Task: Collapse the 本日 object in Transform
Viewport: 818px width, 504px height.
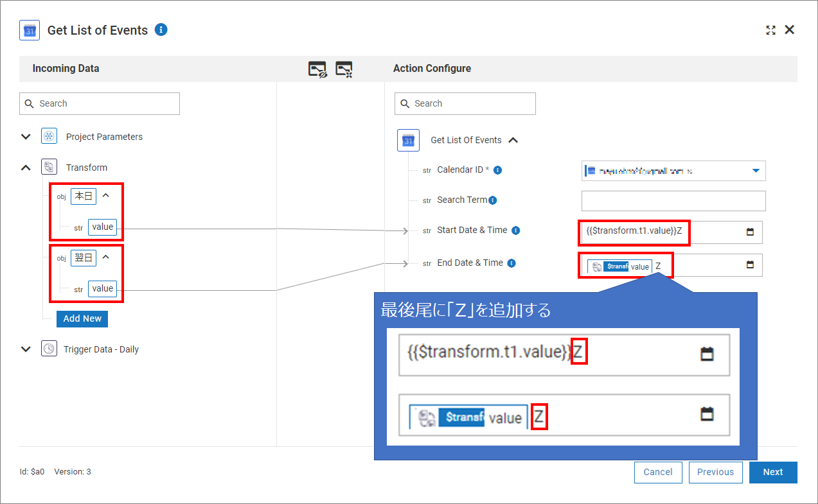Action: 106,196
